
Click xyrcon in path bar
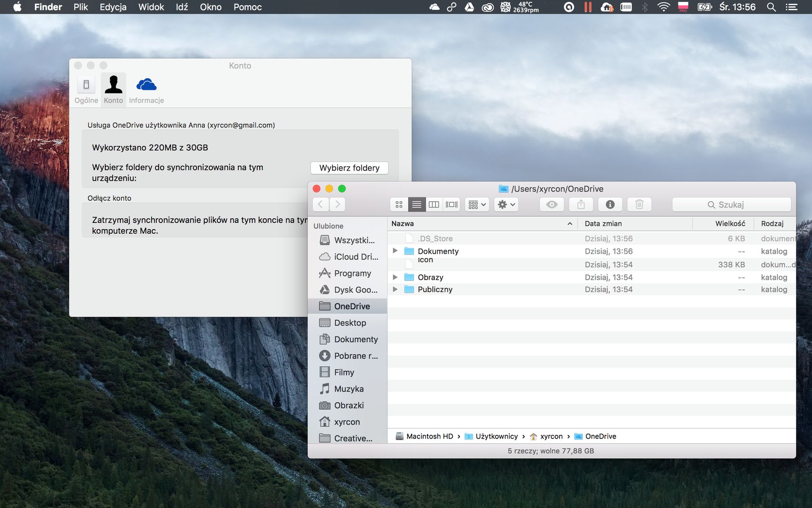[546, 436]
